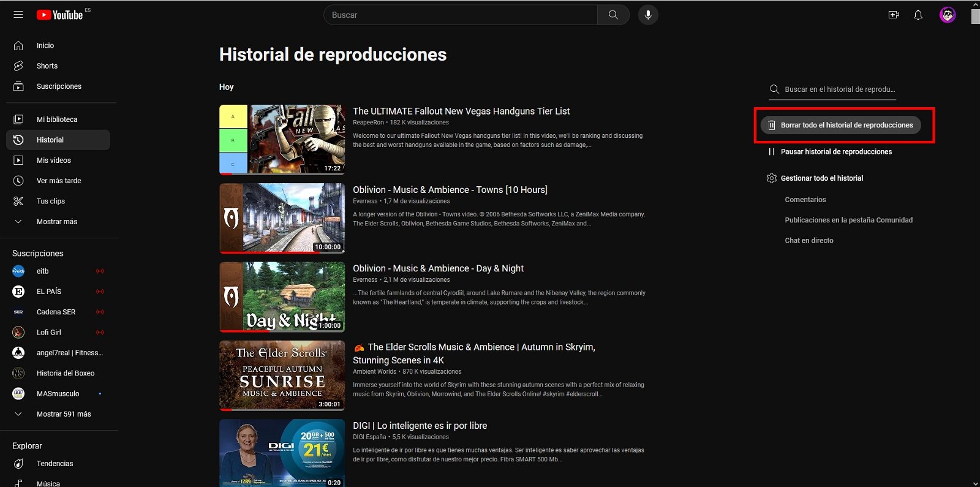Open Comentarios history link
Image resolution: width=980 pixels, height=487 pixels.
(805, 200)
